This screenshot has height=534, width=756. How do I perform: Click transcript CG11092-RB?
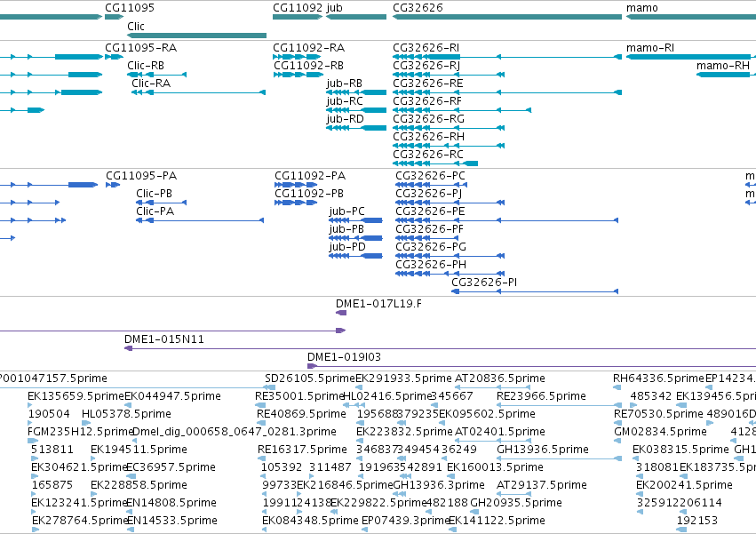coord(308,66)
